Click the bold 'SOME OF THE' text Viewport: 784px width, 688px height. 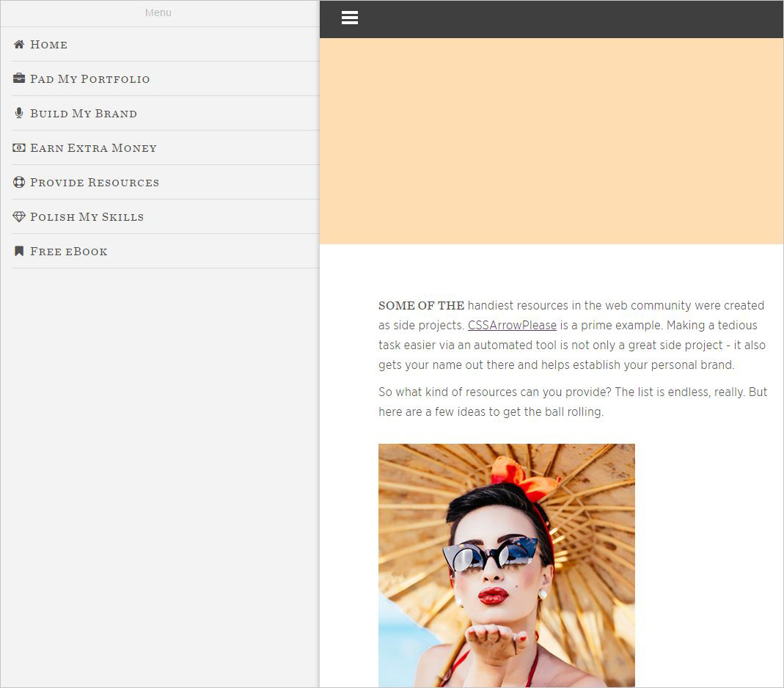point(421,306)
